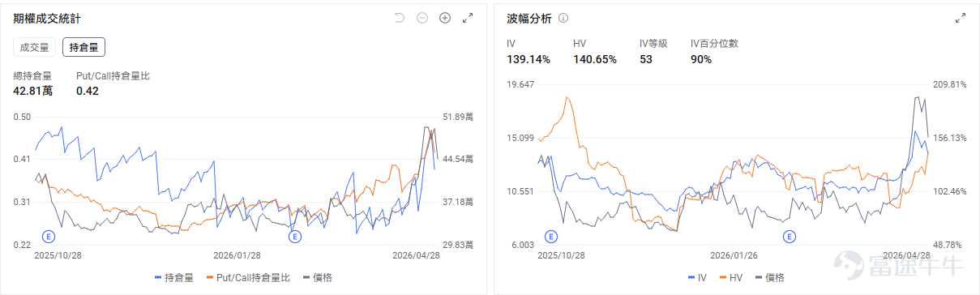980x295 pixels.
Task: Click the 19.647 axis label
Action: [x=520, y=84]
